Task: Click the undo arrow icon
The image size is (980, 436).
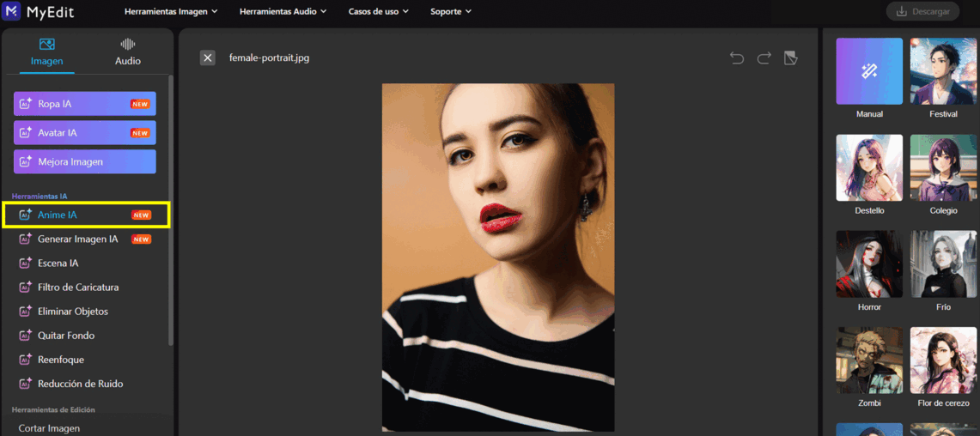Action: (x=737, y=58)
